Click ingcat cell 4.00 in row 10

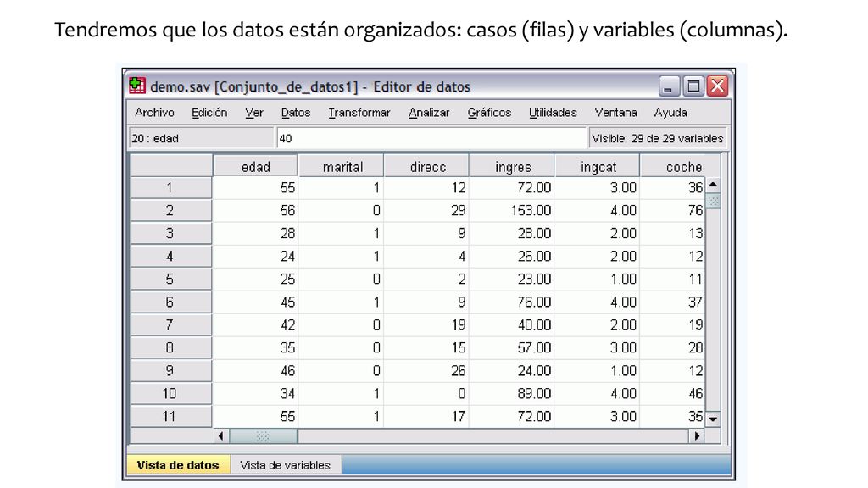pyautogui.click(x=597, y=393)
